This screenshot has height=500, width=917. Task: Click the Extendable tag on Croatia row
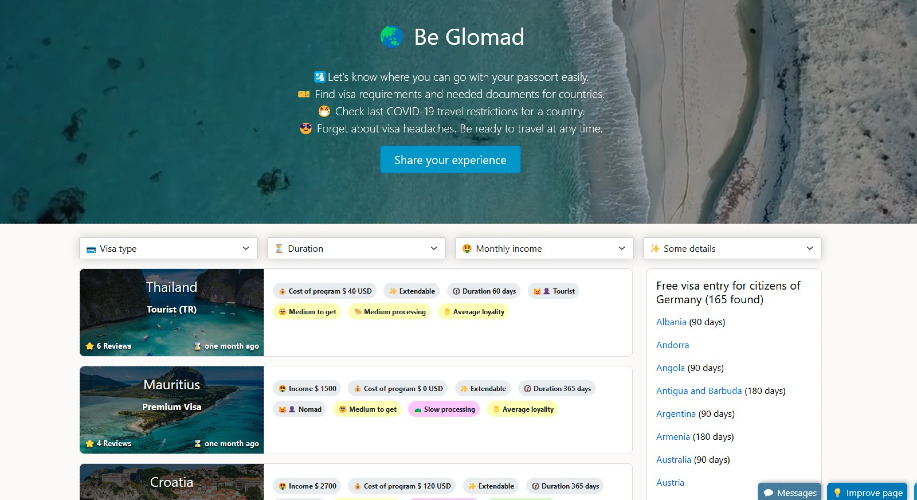coord(491,486)
